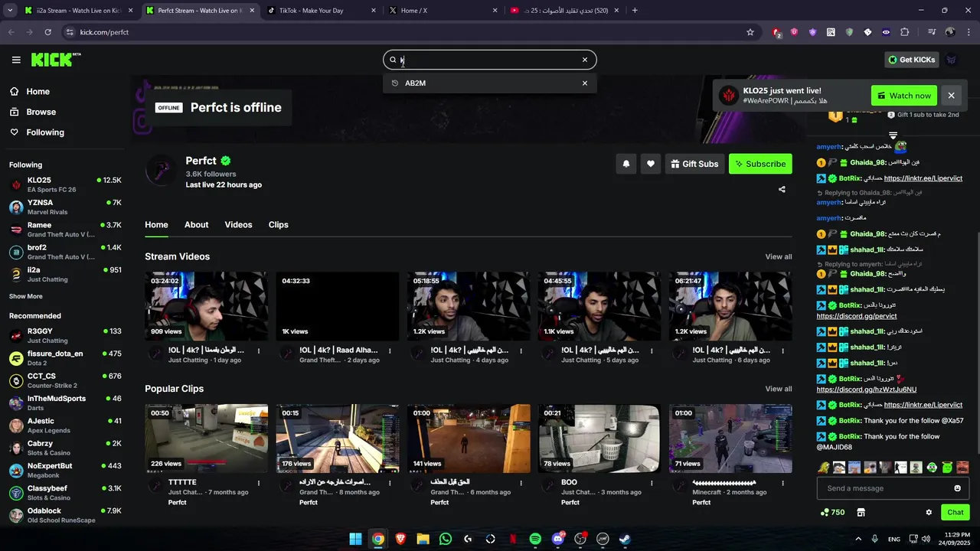
Task: Open the Get KICKs button
Action: coord(911,60)
